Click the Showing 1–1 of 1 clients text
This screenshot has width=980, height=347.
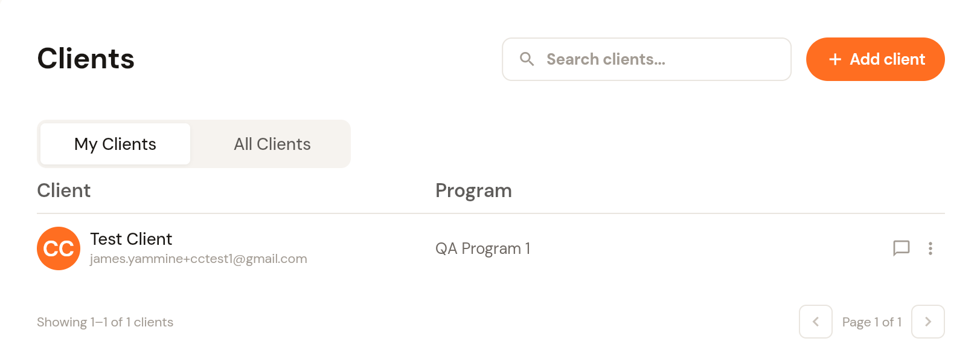pos(105,322)
